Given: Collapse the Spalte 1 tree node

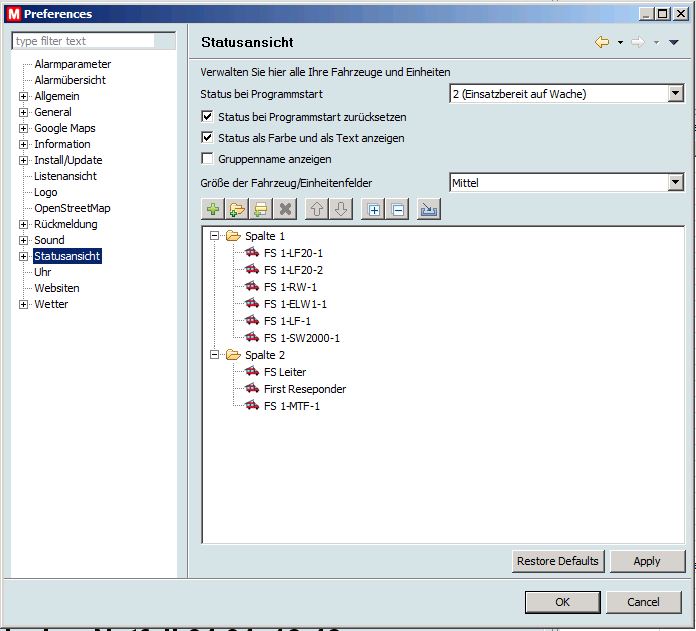Looking at the screenshot, I should pyautogui.click(x=214, y=236).
